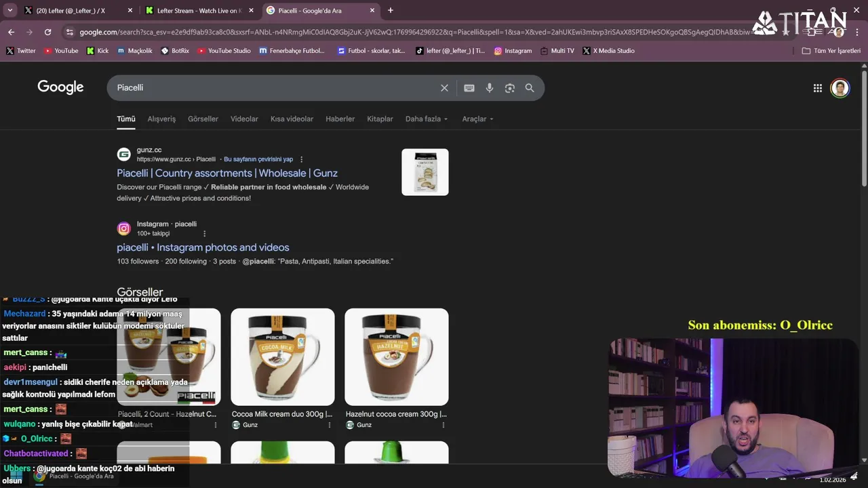Click the Görseller section heading
Image resolution: width=868 pixels, height=488 pixels.
click(140, 292)
